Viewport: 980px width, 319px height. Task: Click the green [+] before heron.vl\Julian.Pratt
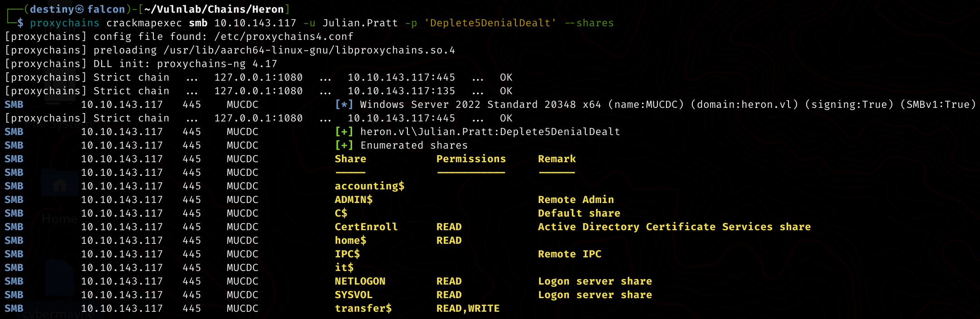[344, 132]
